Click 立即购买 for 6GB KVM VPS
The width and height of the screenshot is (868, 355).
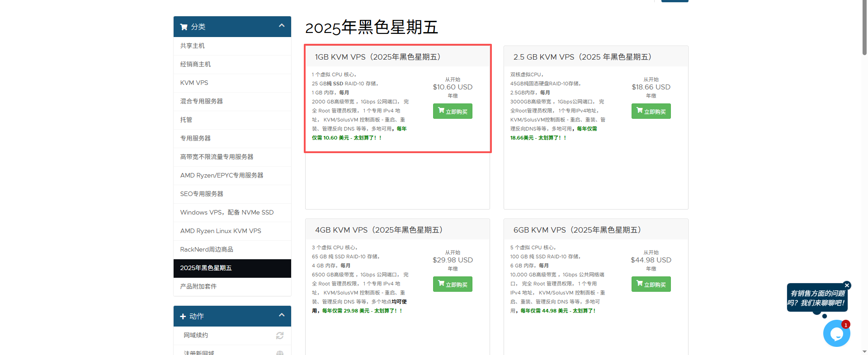[x=651, y=285]
